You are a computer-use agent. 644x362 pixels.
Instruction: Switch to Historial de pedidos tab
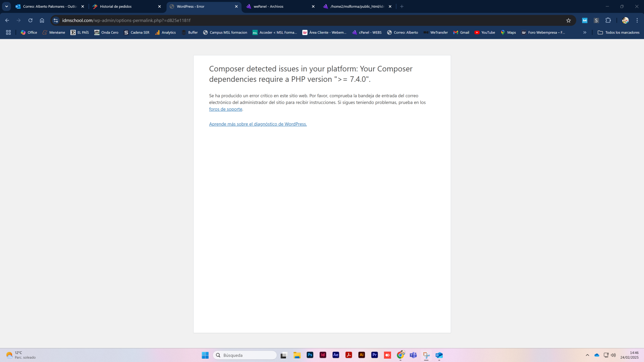coord(126,6)
